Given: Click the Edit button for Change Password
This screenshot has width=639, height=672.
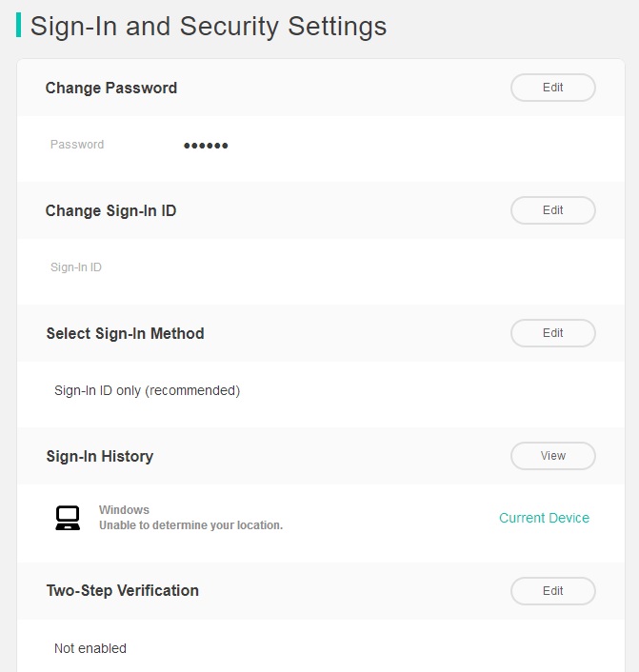Looking at the screenshot, I should (552, 88).
